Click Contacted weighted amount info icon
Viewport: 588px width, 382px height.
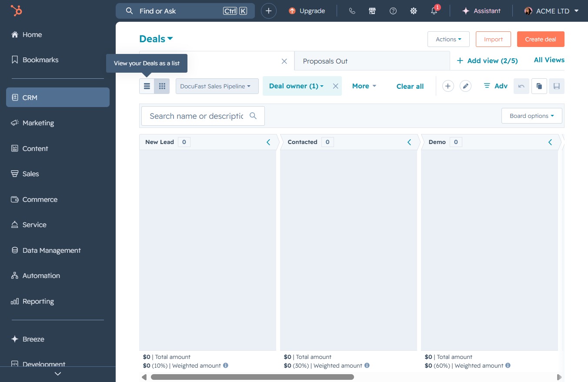[x=367, y=365]
